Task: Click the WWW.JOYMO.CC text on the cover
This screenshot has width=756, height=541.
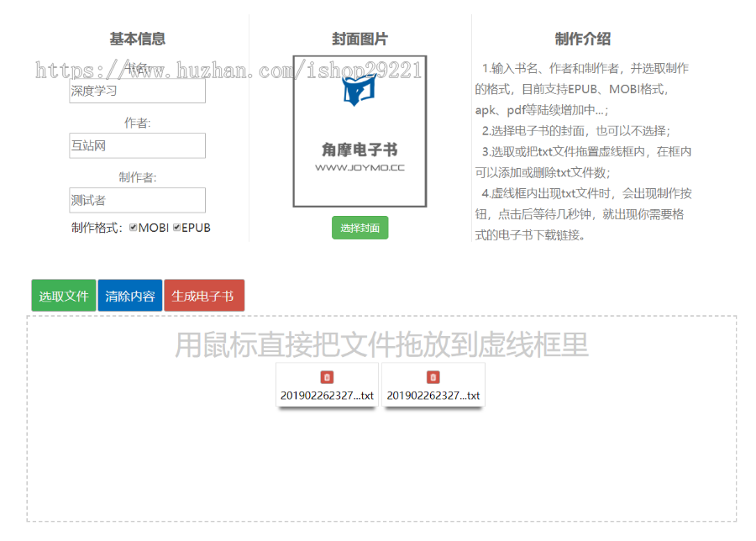Action: coord(360,166)
